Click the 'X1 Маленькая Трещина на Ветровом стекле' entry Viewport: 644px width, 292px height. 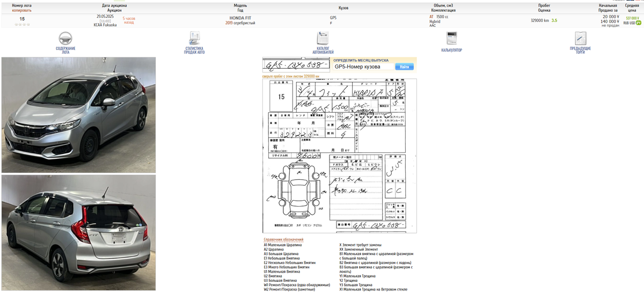pyautogui.click(x=373, y=290)
